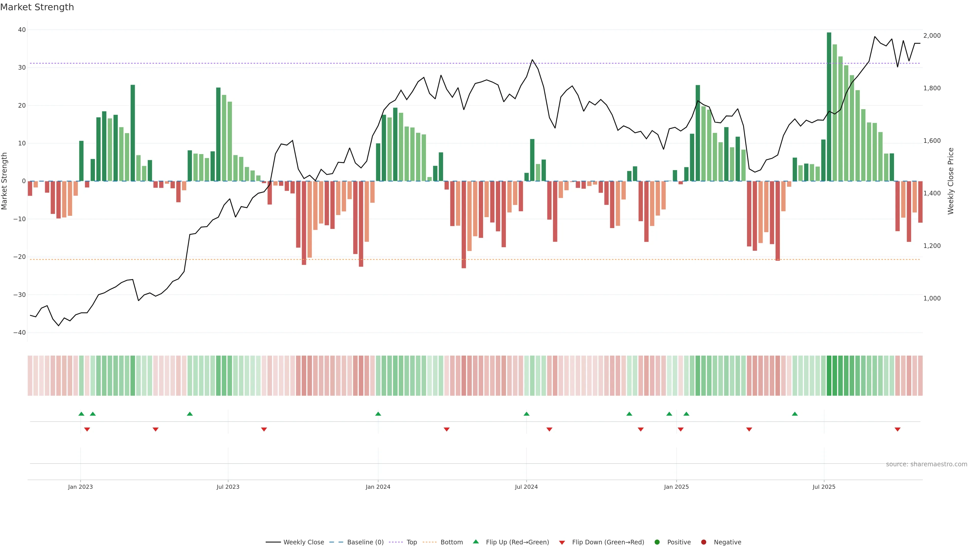Click the Jul 2023 x-axis label
Image resolution: width=980 pixels, height=551 pixels.
coord(228,487)
